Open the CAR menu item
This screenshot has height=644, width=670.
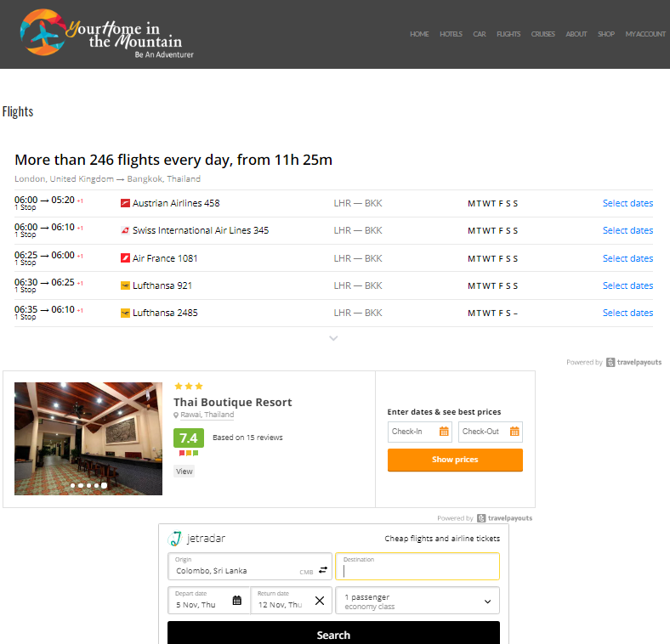[x=480, y=34]
